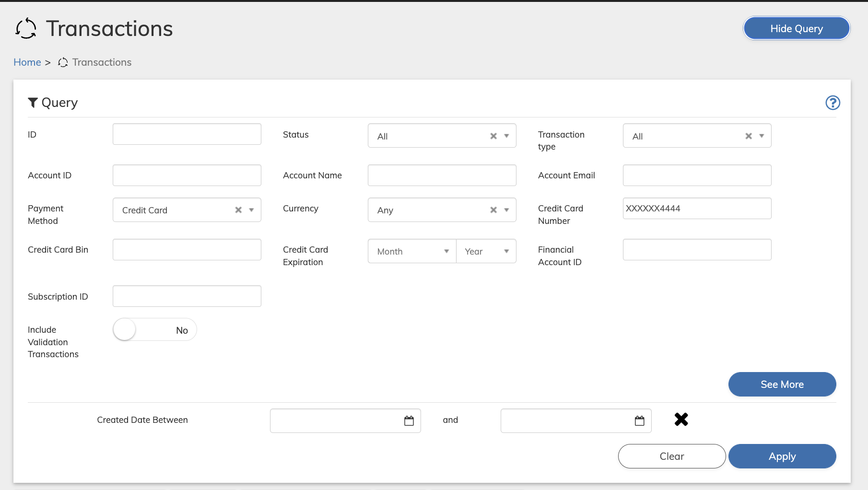Click the See More button

coord(782,385)
